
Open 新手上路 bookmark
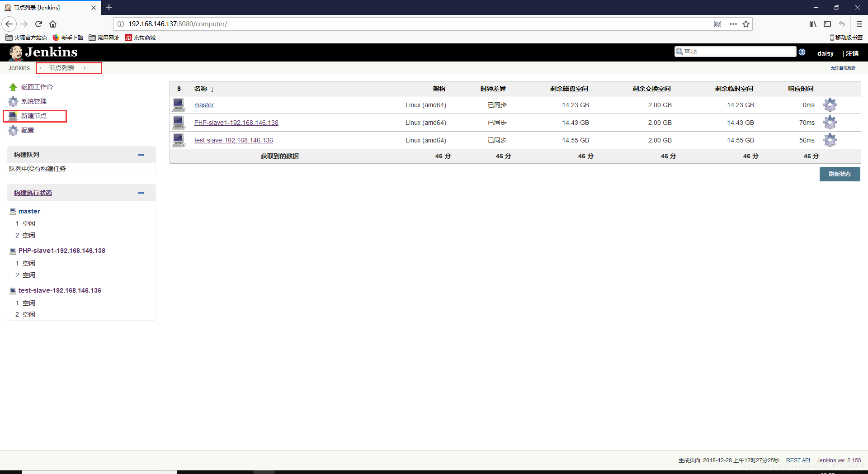[x=68, y=38]
